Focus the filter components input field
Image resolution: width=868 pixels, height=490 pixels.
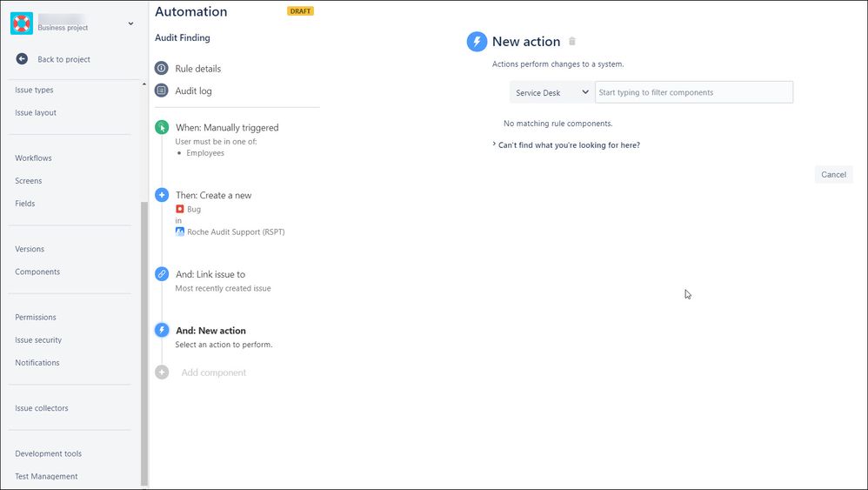694,92
